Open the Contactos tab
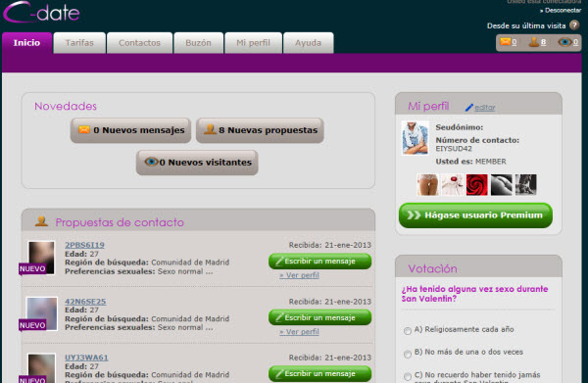 click(139, 43)
